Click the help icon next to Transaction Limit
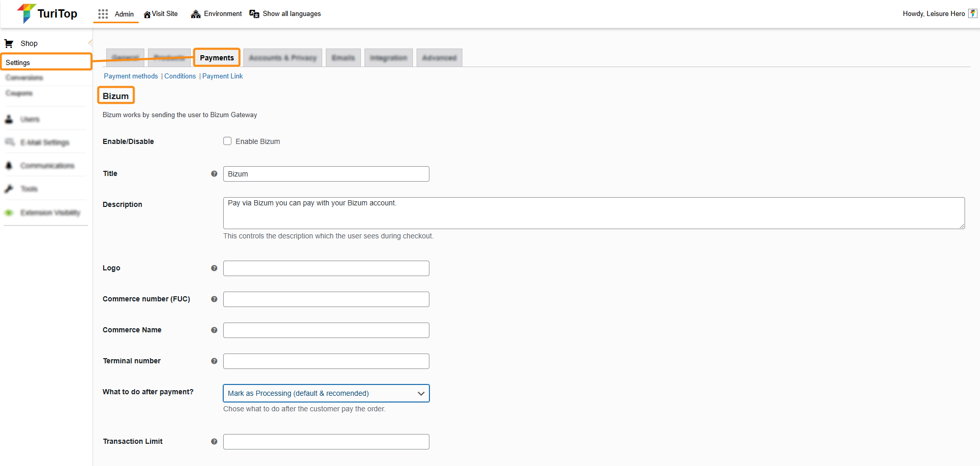The width and height of the screenshot is (980, 466). [214, 442]
